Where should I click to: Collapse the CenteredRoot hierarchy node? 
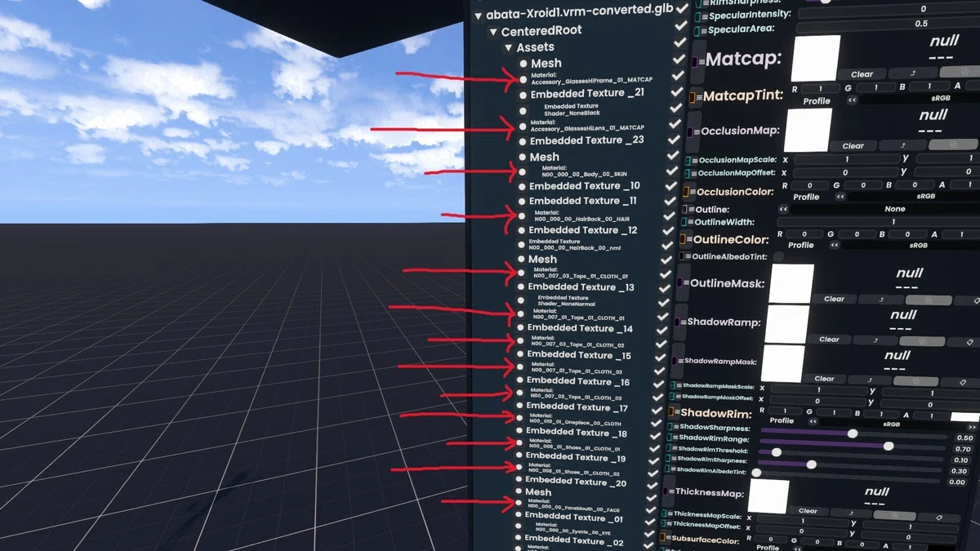(x=493, y=32)
